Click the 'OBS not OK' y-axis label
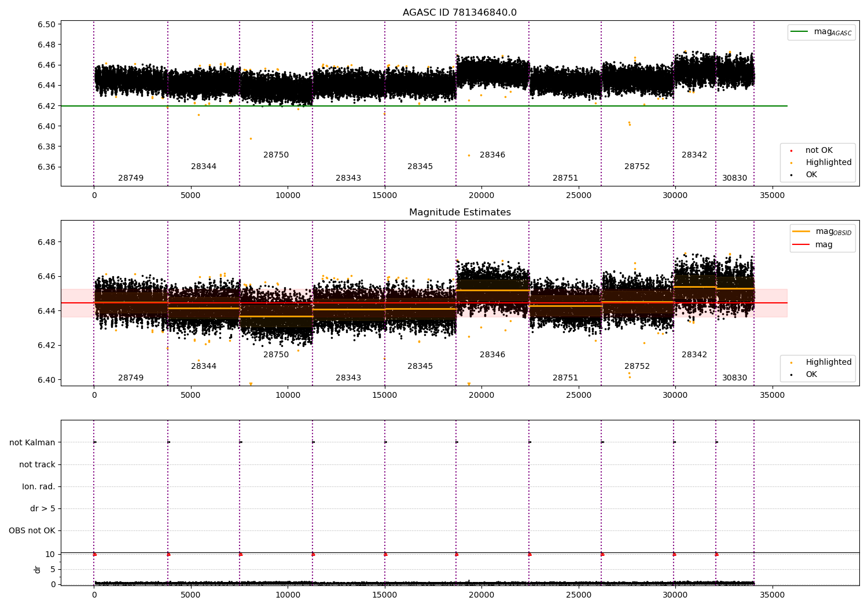The height and width of the screenshot is (608, 868). pos(32,530)
